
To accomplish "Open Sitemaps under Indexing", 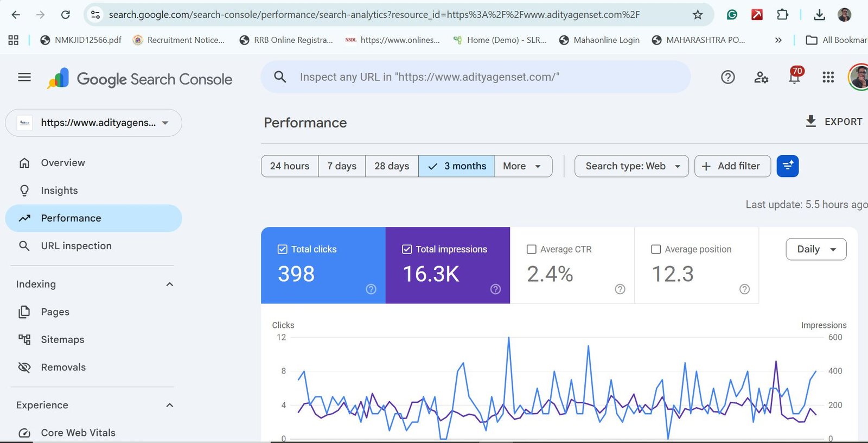I will pyautogui.click(x=93, y=340).
